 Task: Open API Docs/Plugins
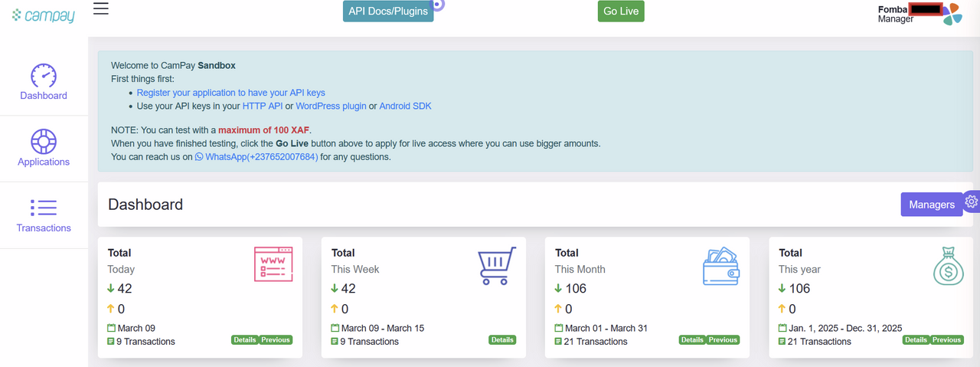click(x=388, y=11)
